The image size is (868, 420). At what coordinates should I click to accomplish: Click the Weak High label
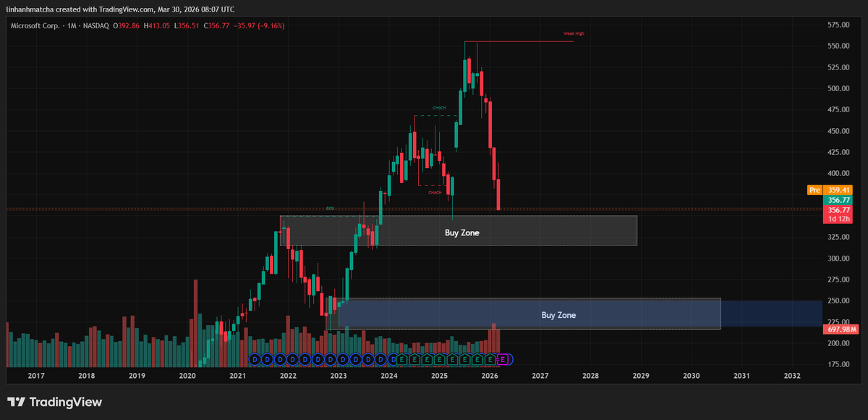[x=574, y=33]
